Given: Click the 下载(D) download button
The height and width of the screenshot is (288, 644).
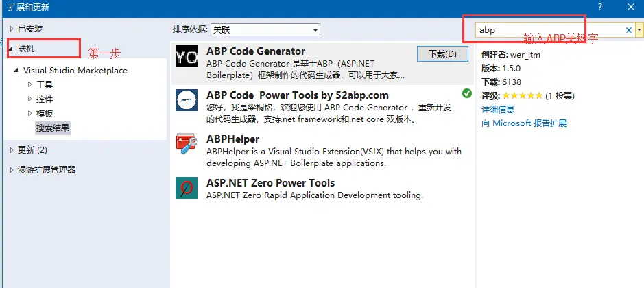Looking at the screenshot, I should point(442,53).
